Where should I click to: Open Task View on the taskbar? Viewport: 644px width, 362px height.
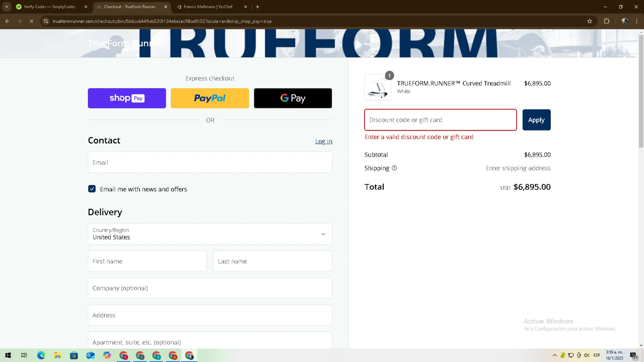coord(24,355)
